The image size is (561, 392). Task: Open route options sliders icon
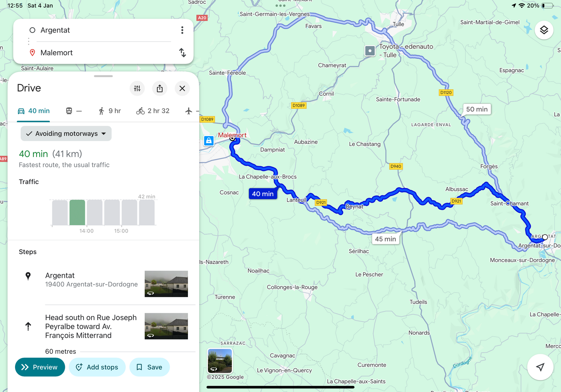[137, 88]
